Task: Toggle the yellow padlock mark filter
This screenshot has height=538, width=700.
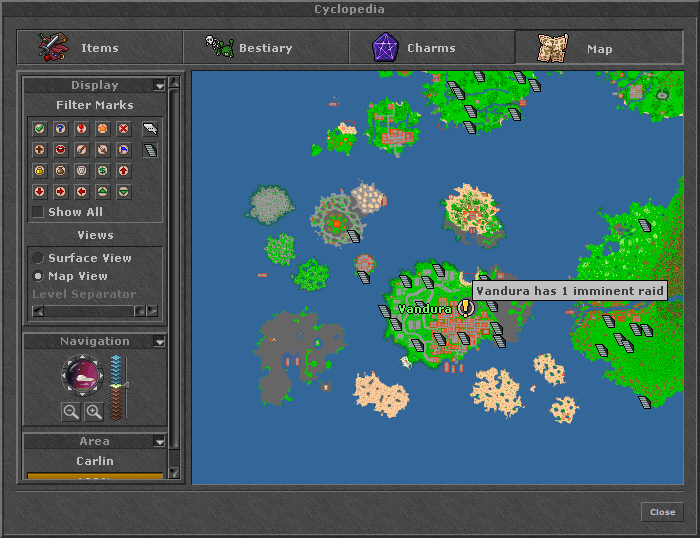Action: (x=39, y=171)
